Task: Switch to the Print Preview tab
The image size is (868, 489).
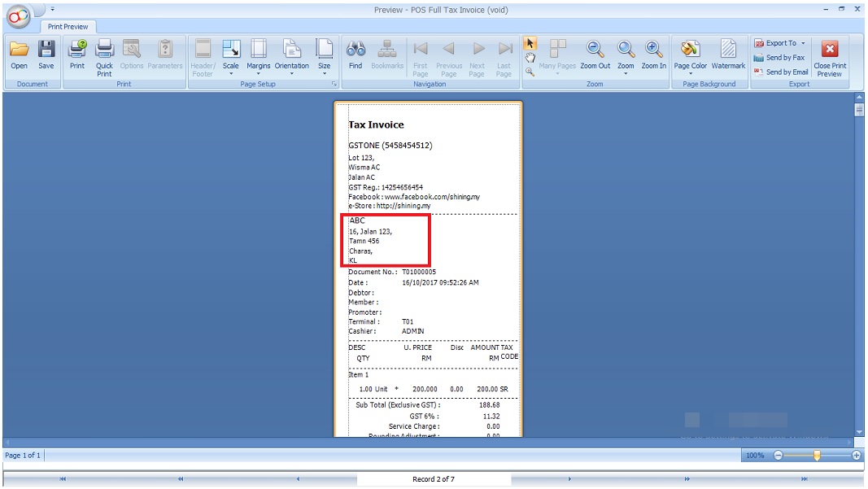Action: click(x=66, y=27)
